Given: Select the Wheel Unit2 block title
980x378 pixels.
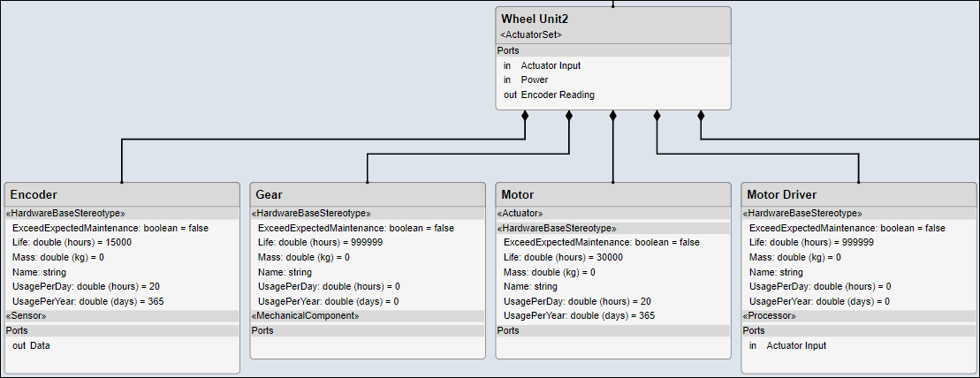Looking at the screenshot, I should pyautogui.click(x=533, y=19).
